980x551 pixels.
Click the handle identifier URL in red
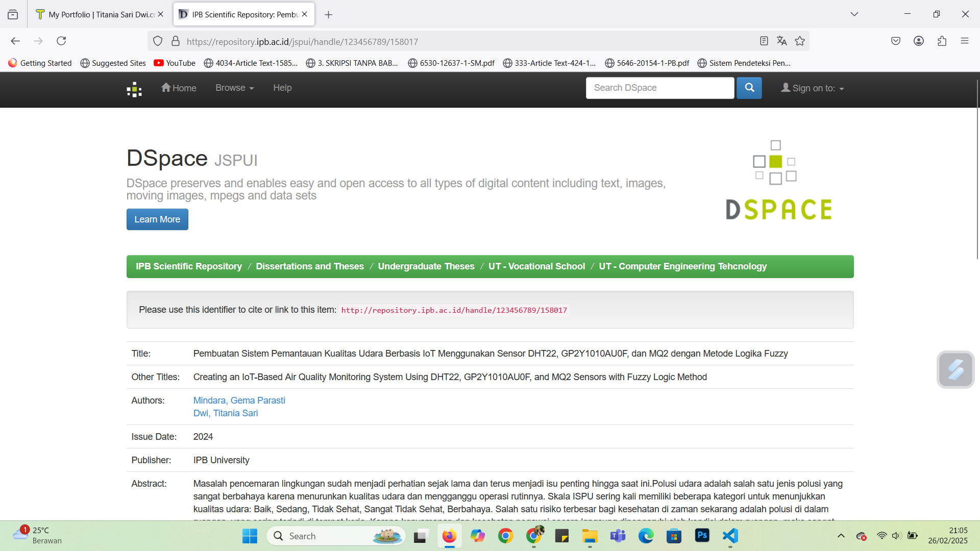454,310
